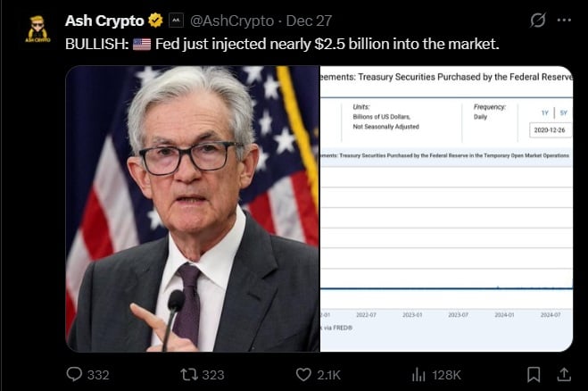Open the Jerome Powell photo

click(x=192, y=208)
